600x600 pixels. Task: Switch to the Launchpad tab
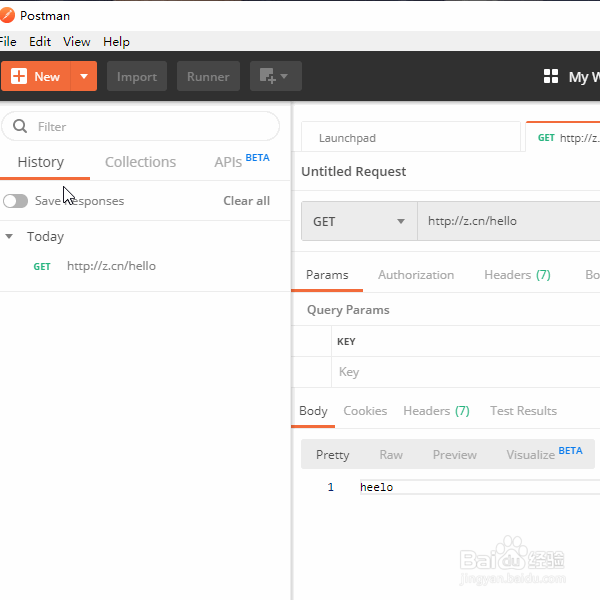(x=411, y=137)
